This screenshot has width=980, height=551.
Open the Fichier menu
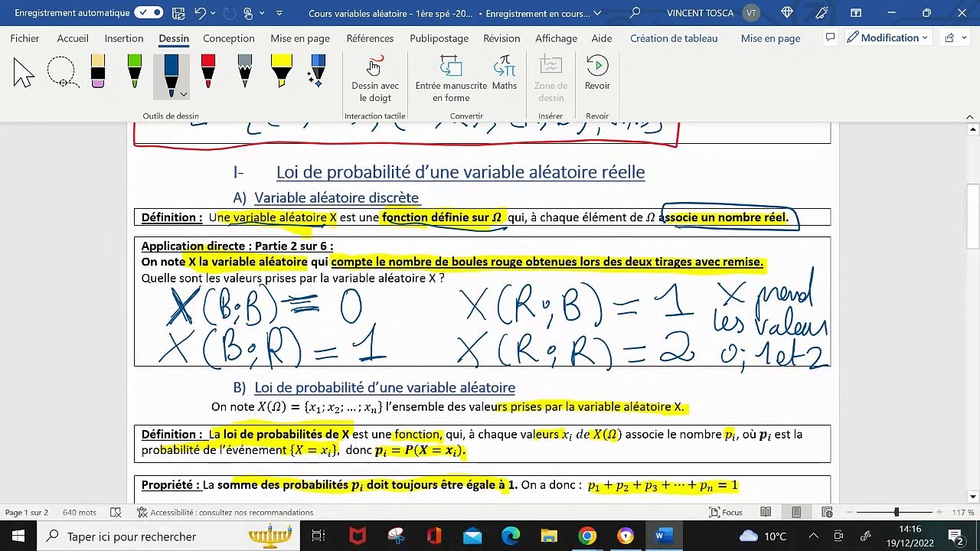[25, 38]
